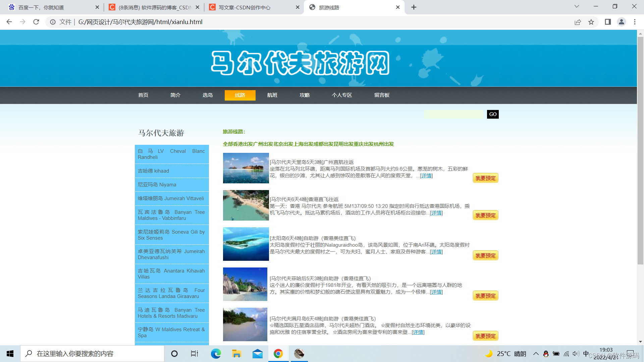Image resolution: width=644 pixels, height=362 pixels.
Task: Open a new browser tab with plus icon
Action: tap(414, 7)
